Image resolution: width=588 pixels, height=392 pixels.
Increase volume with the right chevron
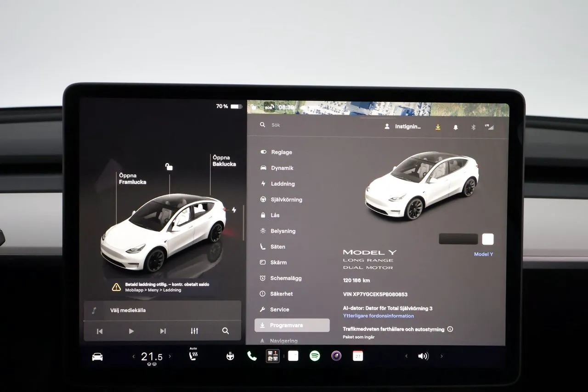pyautogui.click(x=441, y=356)
